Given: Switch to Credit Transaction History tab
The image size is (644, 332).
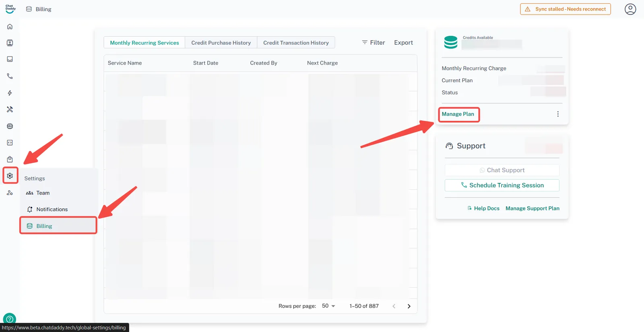Looking at the screenshot, I should (x=296, y=43).
